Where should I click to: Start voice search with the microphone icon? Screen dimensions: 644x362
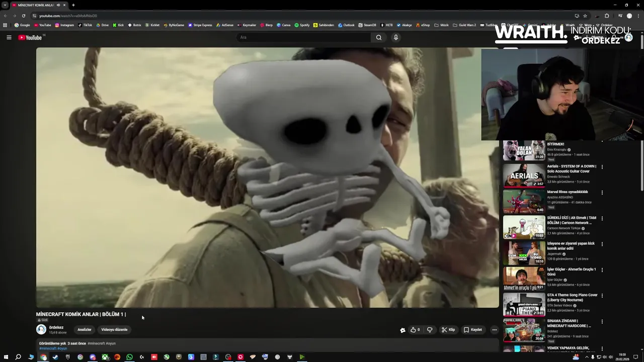[396, 37]
